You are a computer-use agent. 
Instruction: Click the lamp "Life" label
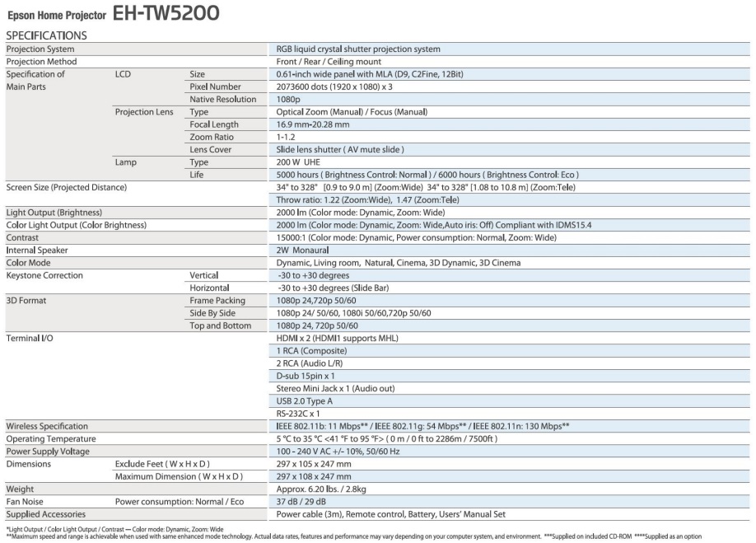pyautogui.click(x=196, y=175)
